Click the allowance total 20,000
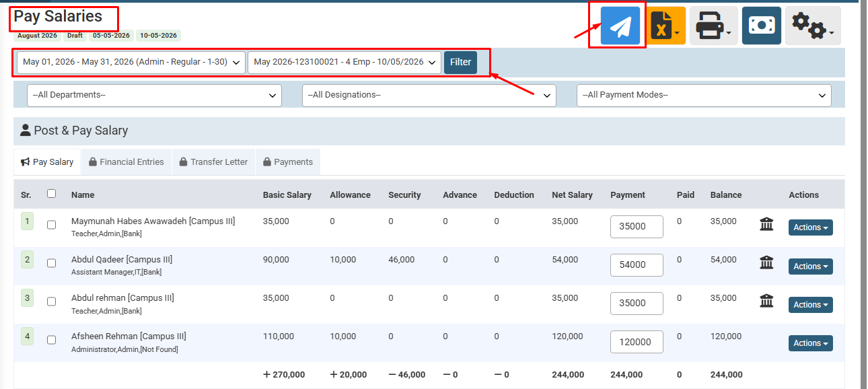Image resolution: width=868 pixels, height=389 pixels. tap(349, 375)
